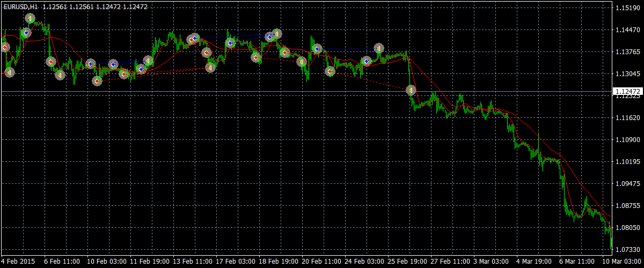Click the 1.13765 price scale label
The width and height of the screenshot is (644, 268).
628,52
